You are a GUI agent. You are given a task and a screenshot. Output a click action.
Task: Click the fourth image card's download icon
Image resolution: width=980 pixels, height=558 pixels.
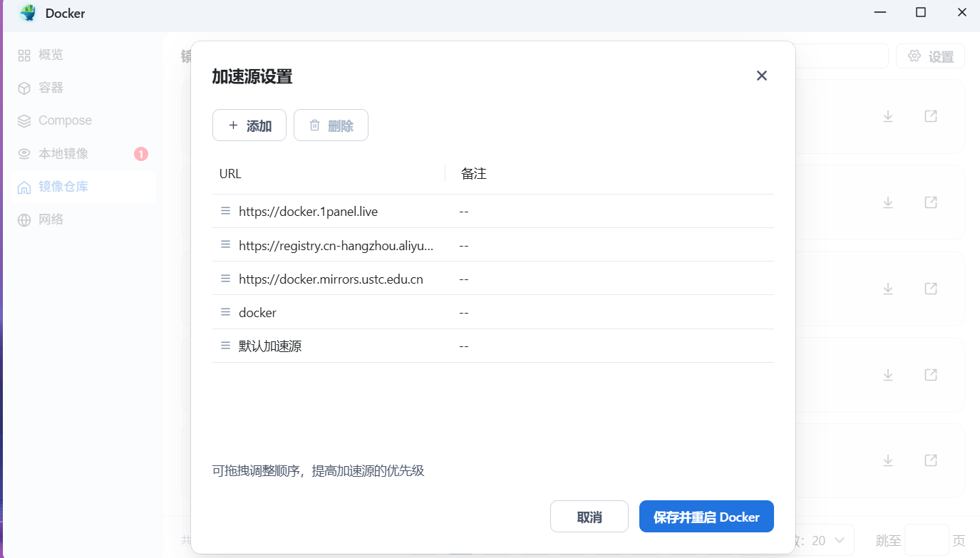click(888, 374)
